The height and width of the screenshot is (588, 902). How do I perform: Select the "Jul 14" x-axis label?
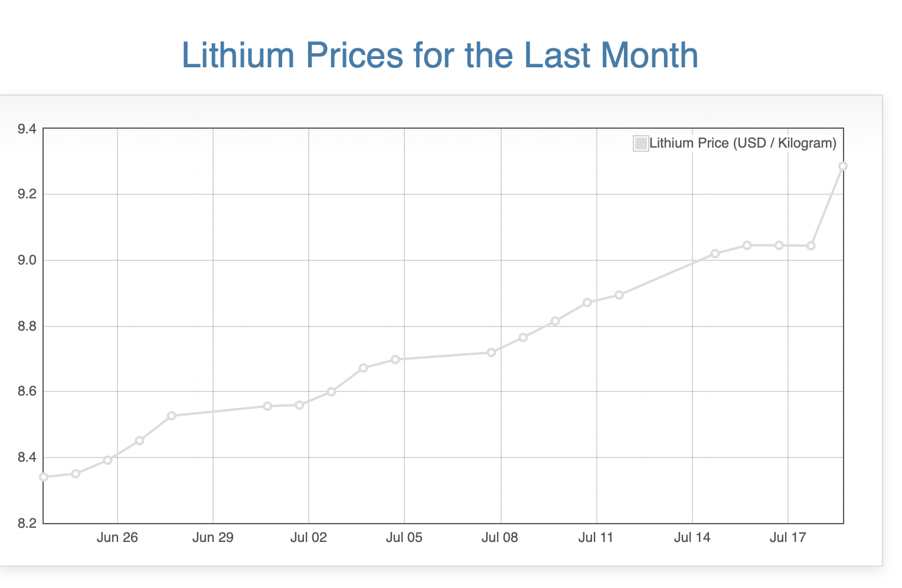point(692,538)
